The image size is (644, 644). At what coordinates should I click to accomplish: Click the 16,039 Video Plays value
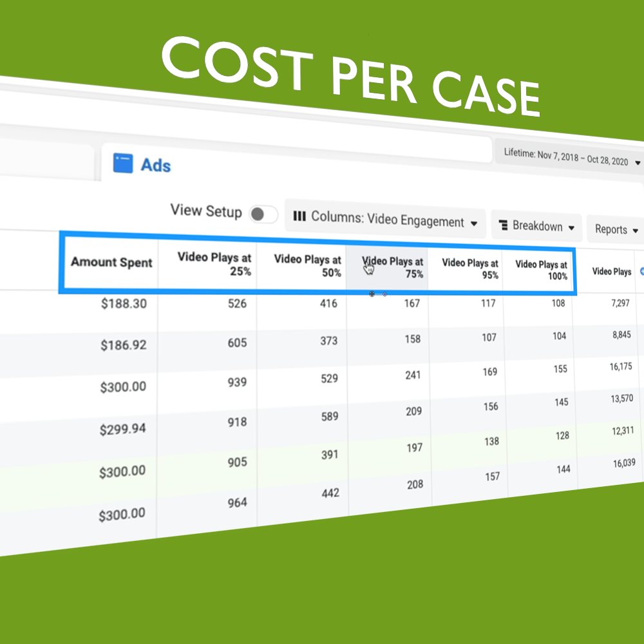click(624, 463)
